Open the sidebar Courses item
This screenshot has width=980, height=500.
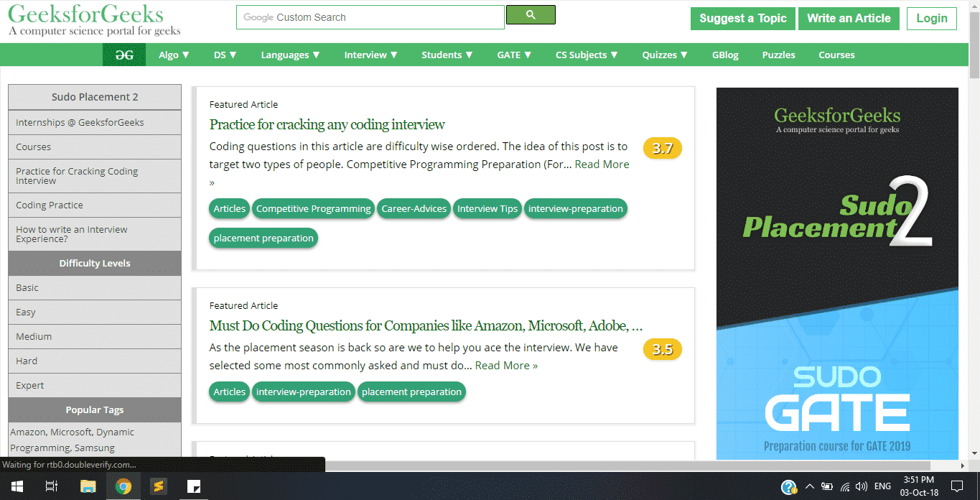coord(95,147)
